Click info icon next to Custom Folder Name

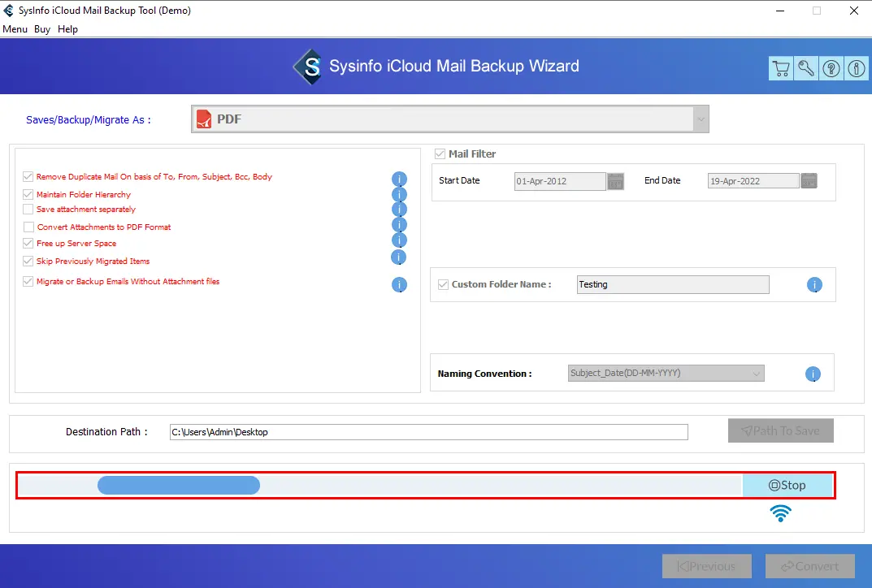[814, 285]
